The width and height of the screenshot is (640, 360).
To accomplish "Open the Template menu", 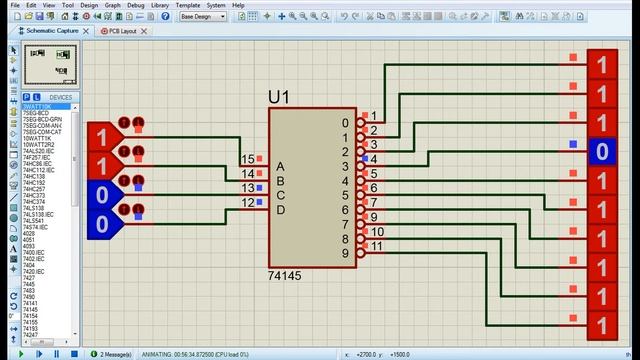I will click(188, 5).
